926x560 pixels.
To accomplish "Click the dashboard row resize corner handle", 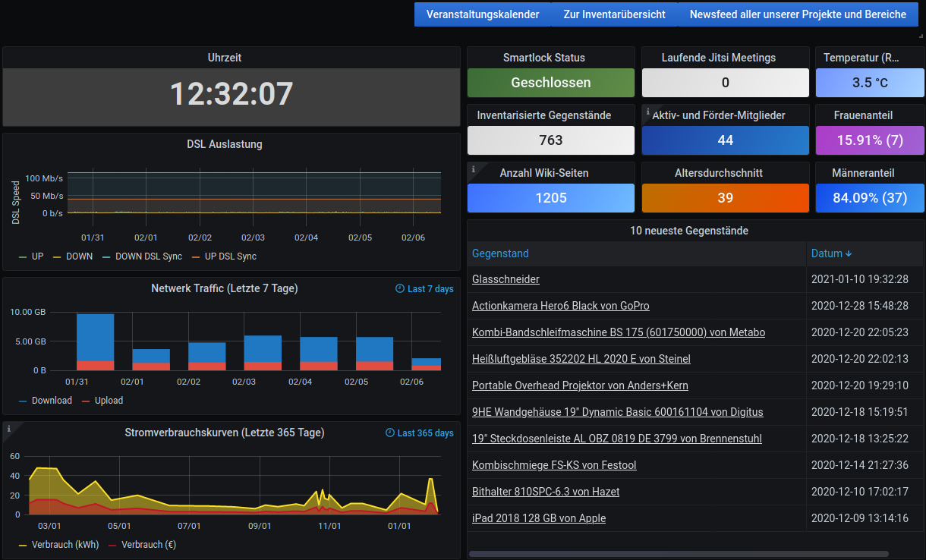I will tap(921, 36).
